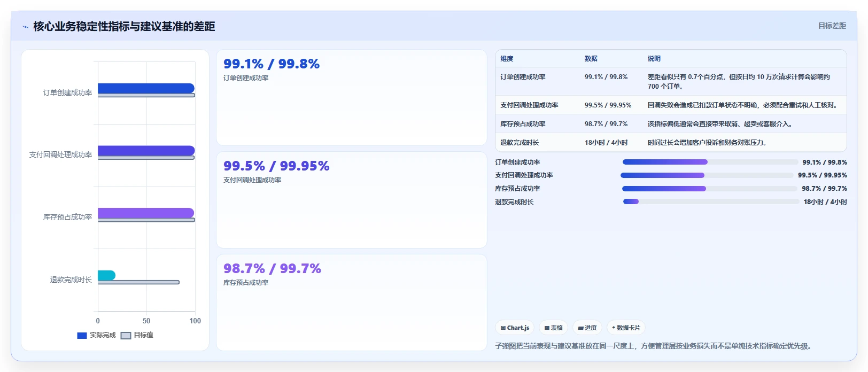Click the 订单创建成功率 axis label in the chart
The width and height of the screenshot is (868, 372).
(67, 92)
